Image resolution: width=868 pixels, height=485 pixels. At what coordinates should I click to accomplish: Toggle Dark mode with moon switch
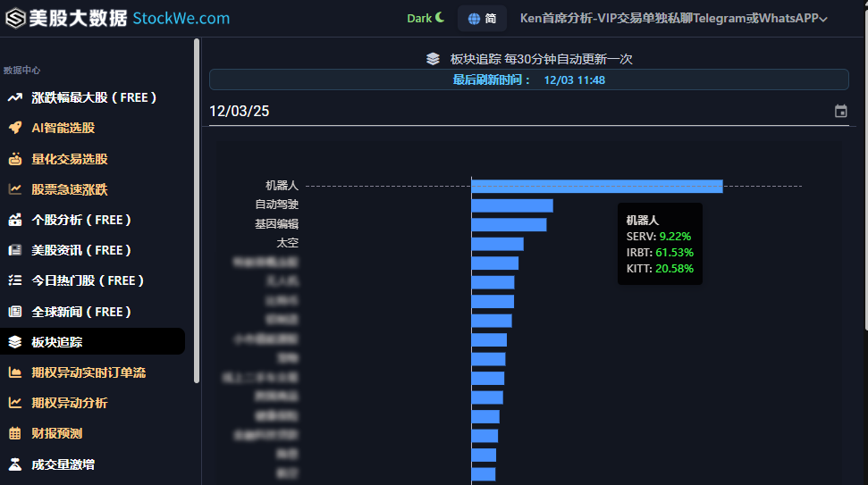click(x=426, y=18)
